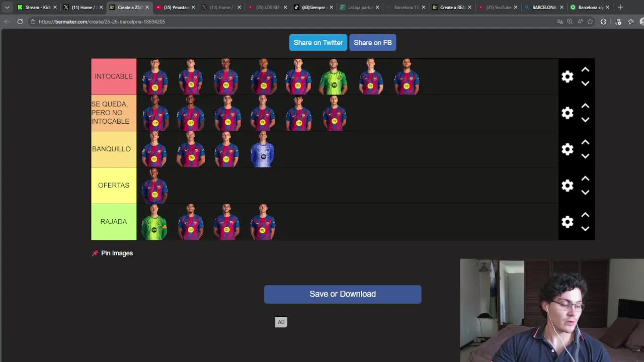Move the INTOCABLE tier down with its arrow

tap(585, 83)
